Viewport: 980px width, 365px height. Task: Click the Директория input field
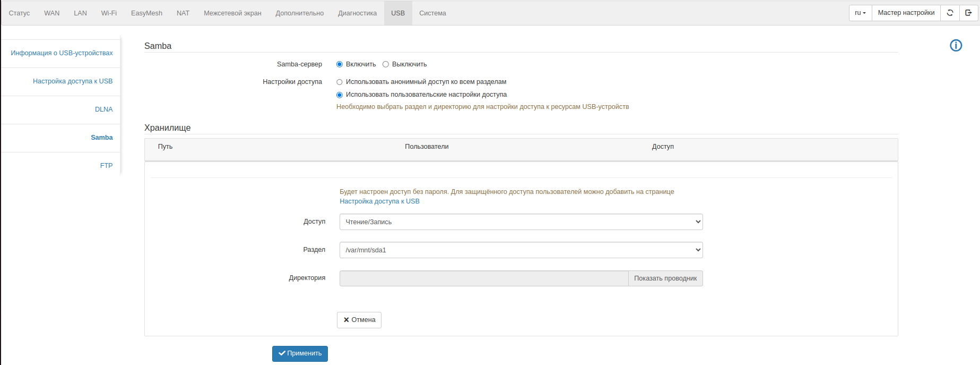click(483, 278)
